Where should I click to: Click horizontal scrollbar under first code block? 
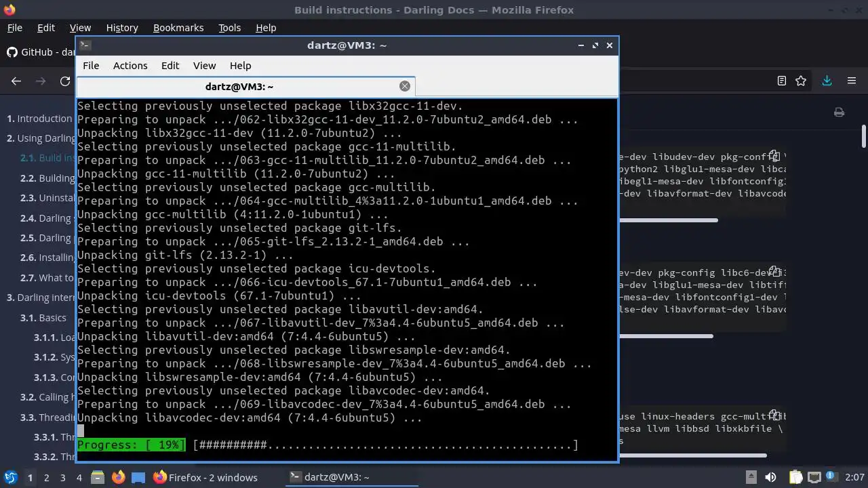[x=668, y=220]
